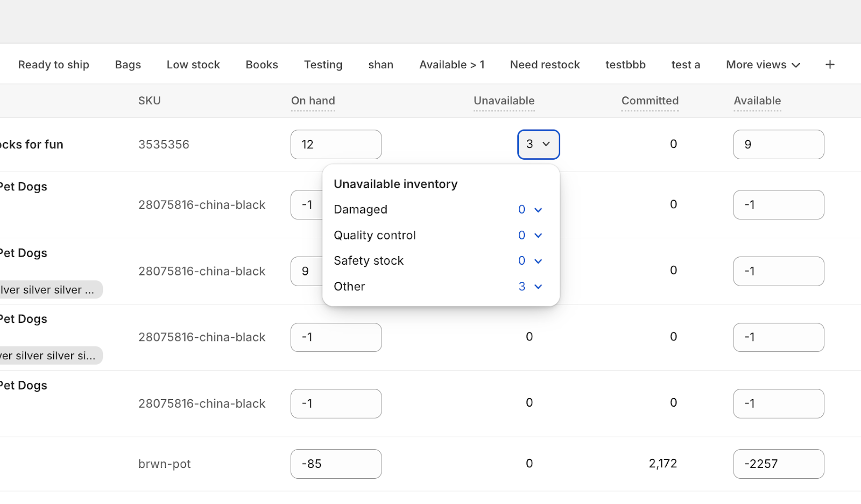Edit the On hand quantity for SKU 3535356
This screenshot has width=861, height=504.
(335, 144)
